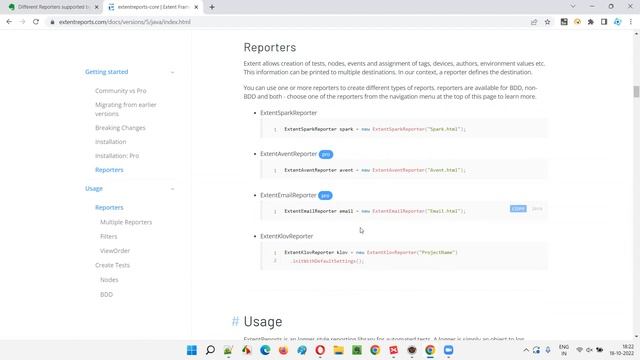Viewport: 640px width, 360px height.
Task: Switch to the Different Reporters supported tab
Action: pos(53,7)
